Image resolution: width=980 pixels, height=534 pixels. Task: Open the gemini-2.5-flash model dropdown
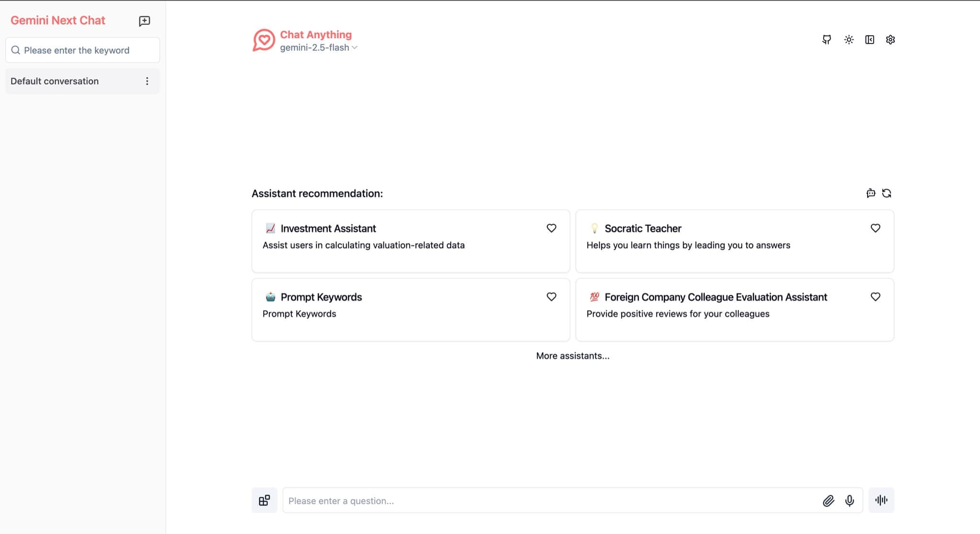(319, 47)
